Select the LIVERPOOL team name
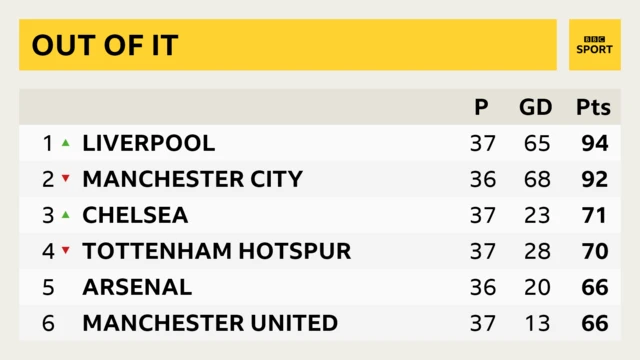This screenshot has height=360, width=640. (x=149, y=143)
